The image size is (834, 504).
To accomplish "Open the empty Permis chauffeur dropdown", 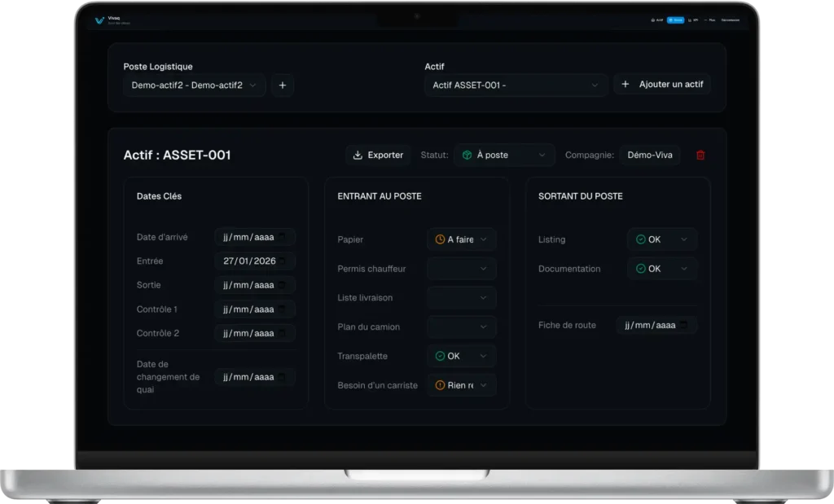I will click(x=462, y=269).
